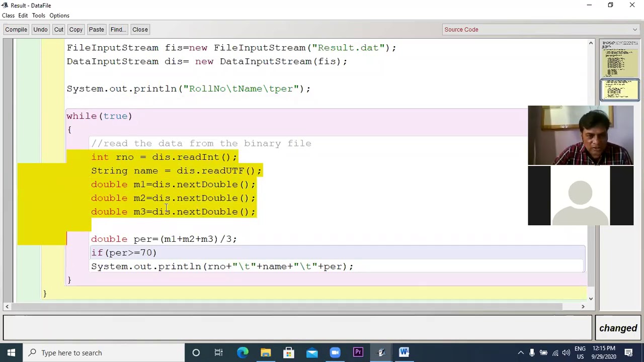
Task: Open the Find... dialog
Action: tap(118, 30)
